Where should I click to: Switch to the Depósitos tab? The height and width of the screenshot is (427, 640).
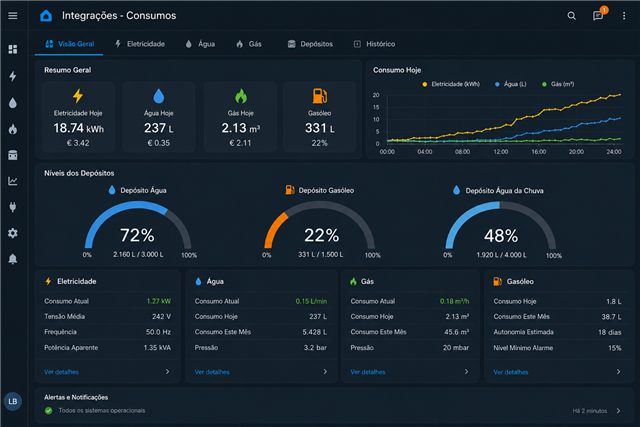pyautogui.click(x=310, y=44)
